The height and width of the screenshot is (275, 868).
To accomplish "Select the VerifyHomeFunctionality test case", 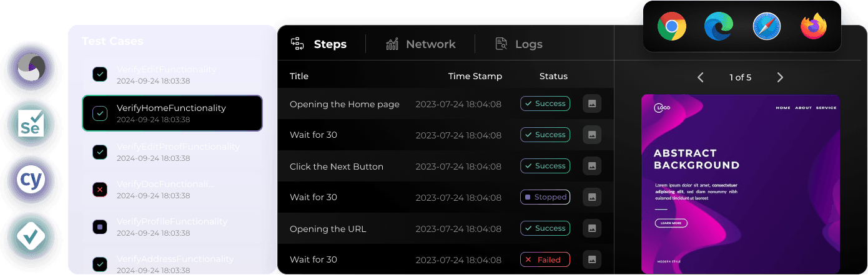I will (x=172, y=113).
